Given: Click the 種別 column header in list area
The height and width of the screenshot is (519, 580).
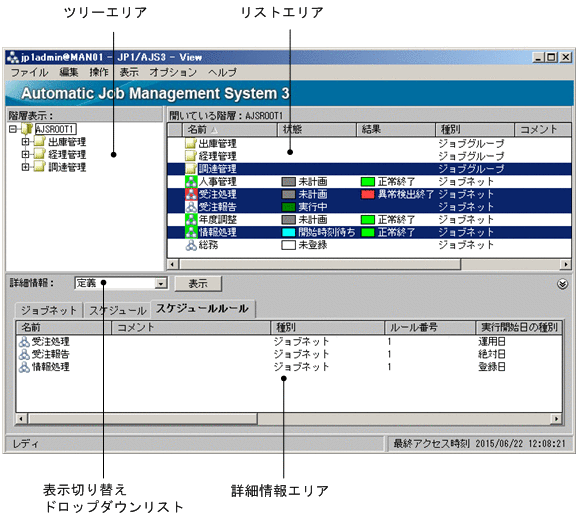Looking at the screenshot, I should pos(475,129).
